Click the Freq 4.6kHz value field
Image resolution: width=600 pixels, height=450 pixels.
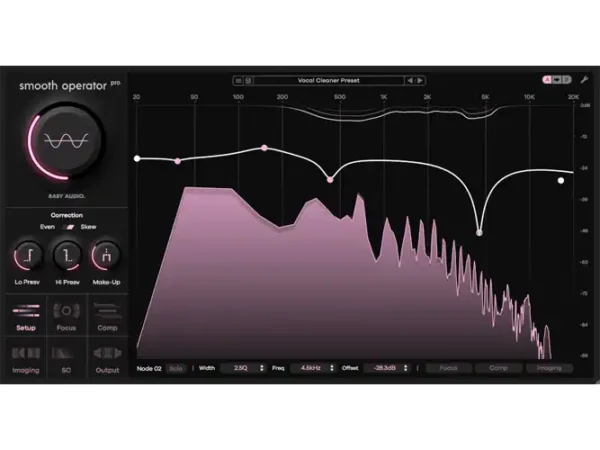pyautogui.click(x=310, y=368)
